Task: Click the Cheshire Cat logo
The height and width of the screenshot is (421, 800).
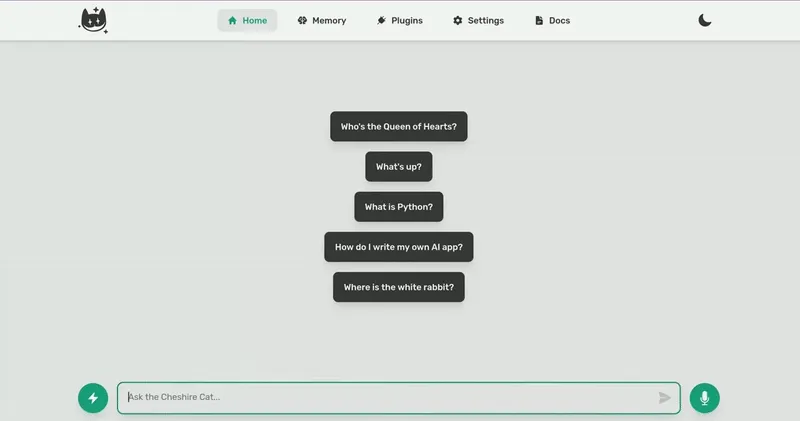Action: [93, 20]
